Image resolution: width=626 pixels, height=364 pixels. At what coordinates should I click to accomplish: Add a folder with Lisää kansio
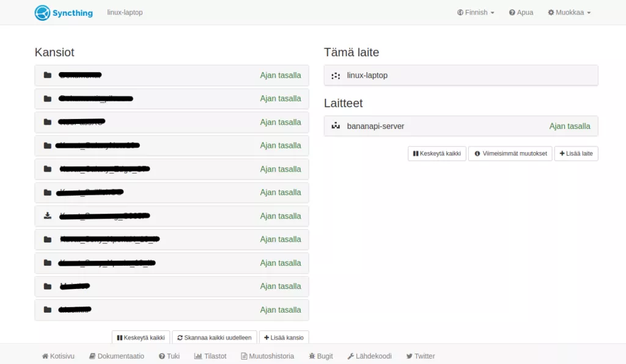tap(284, 338)
